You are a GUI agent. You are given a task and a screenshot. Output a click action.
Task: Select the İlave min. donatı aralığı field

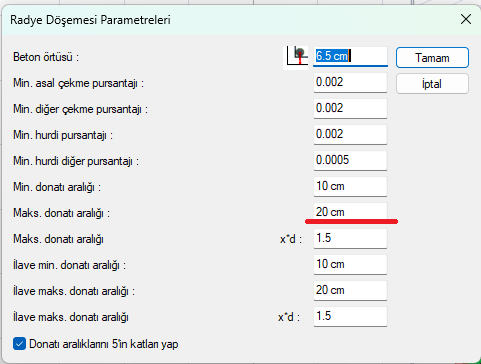[350, 264]
